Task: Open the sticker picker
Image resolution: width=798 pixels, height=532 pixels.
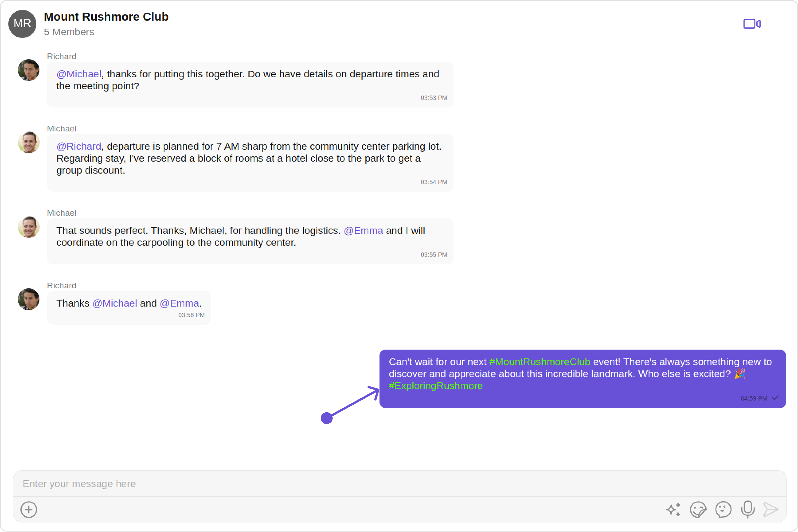Action: [x=698, y=509]
